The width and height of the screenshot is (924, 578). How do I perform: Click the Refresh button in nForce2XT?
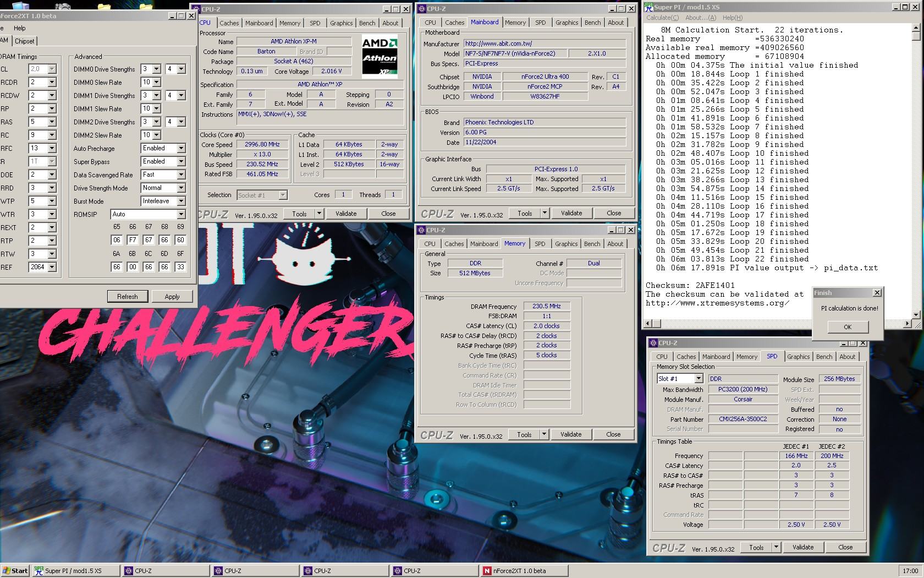(x=127, y=297)
